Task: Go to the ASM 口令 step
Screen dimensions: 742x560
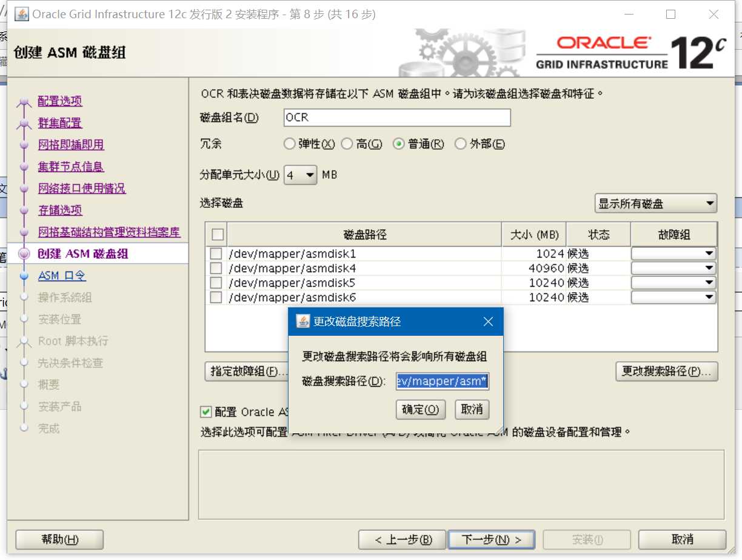Action: [62, 276]
